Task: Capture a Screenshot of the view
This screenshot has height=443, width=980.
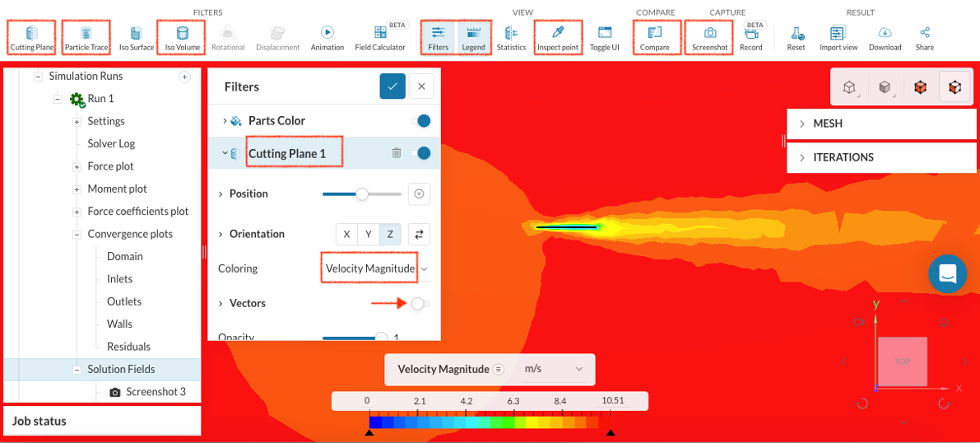Action: click(709, 37)
